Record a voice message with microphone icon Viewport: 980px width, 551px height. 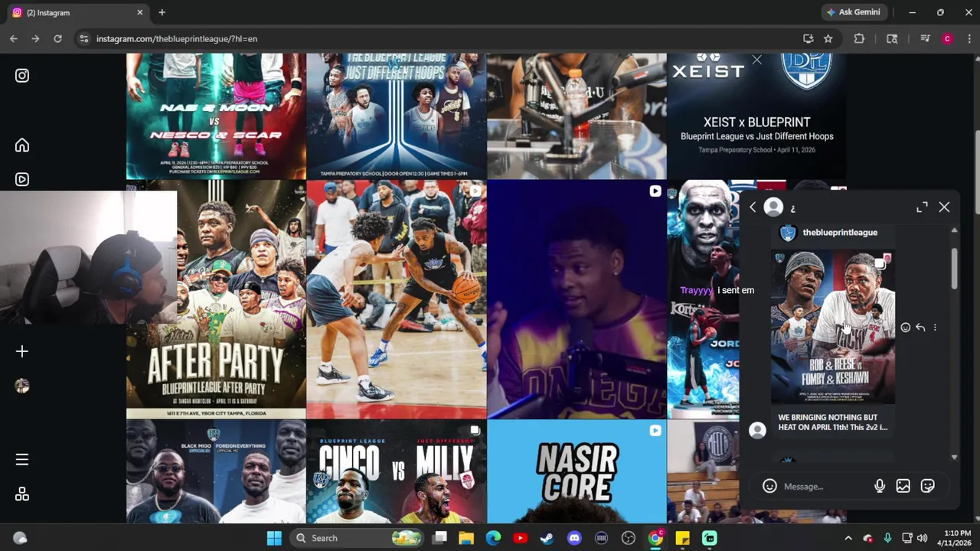coord(880,487)
